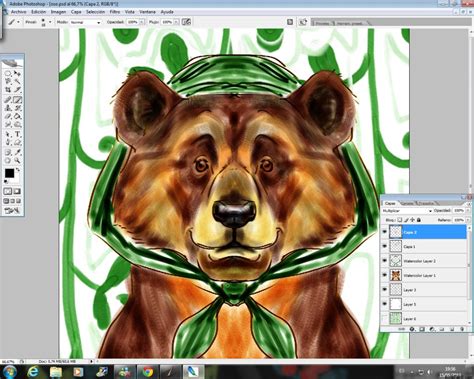The height and width of the screenshot is (379, 474).
Task: Open the tool preset picker arrow
Action: click(x=18, y=22)
